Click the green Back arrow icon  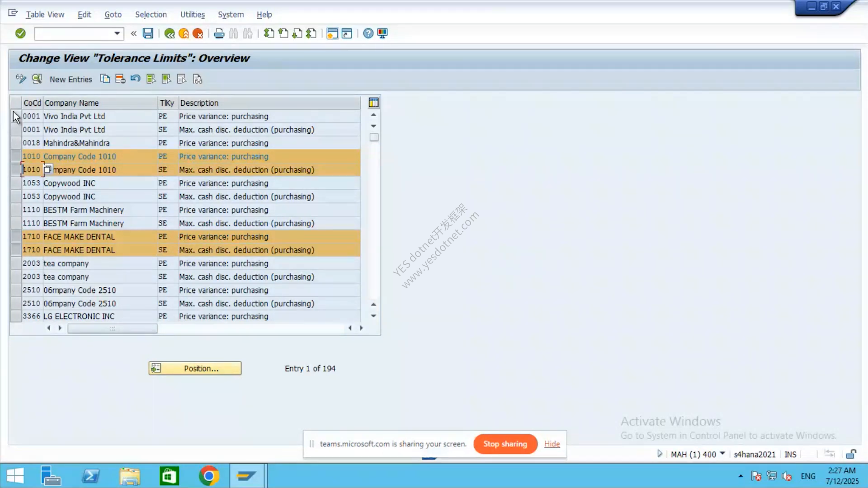coord(170,33)
